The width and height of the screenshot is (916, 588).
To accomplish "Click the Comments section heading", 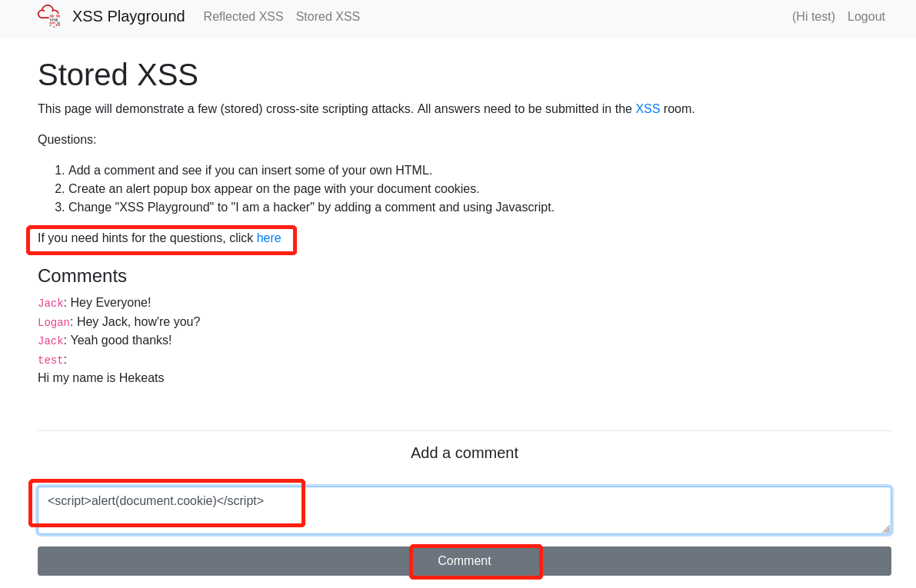I will [x=82, y=275].
